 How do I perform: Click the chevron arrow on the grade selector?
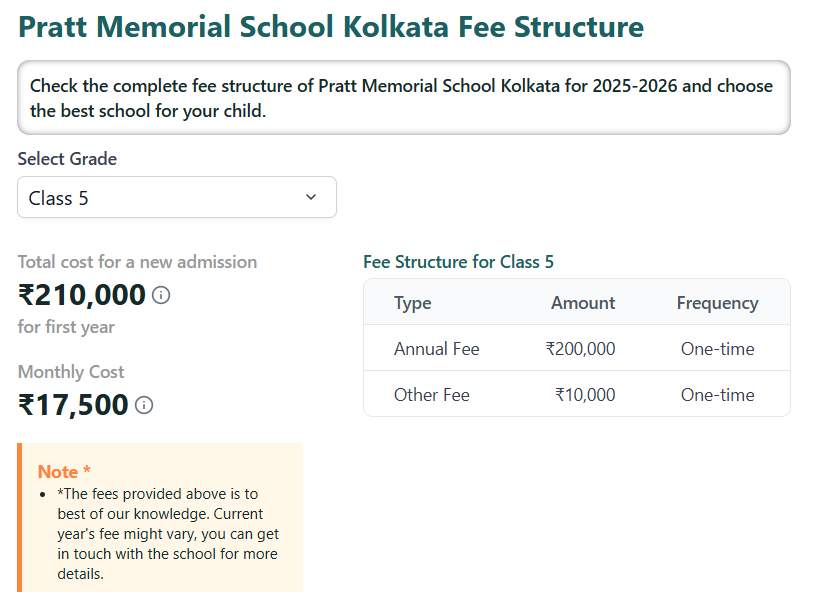pos(310,197)
